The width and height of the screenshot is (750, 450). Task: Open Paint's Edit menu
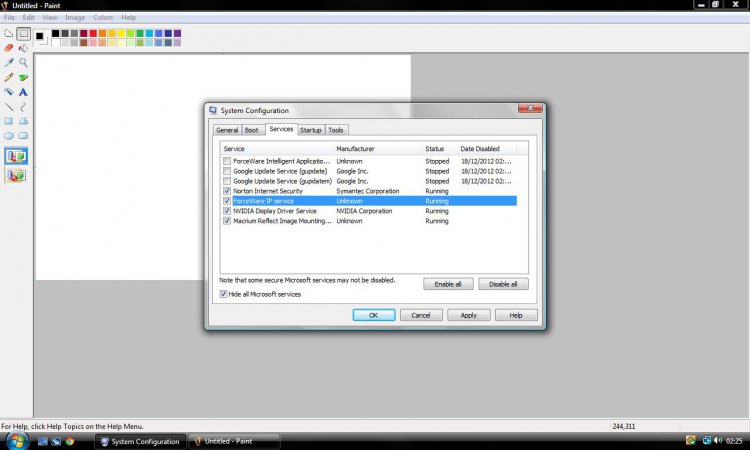click(x=29, y=17)
